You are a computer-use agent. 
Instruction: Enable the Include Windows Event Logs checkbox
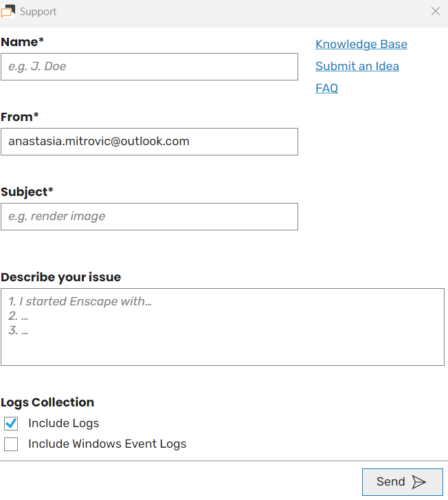(x=11, y=444)
